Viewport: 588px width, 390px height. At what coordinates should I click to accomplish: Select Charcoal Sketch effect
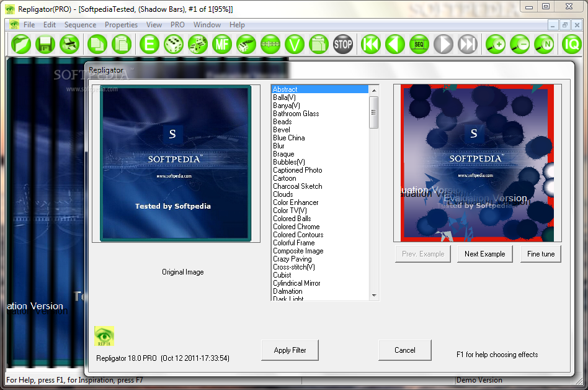click(x=319, y=186)
